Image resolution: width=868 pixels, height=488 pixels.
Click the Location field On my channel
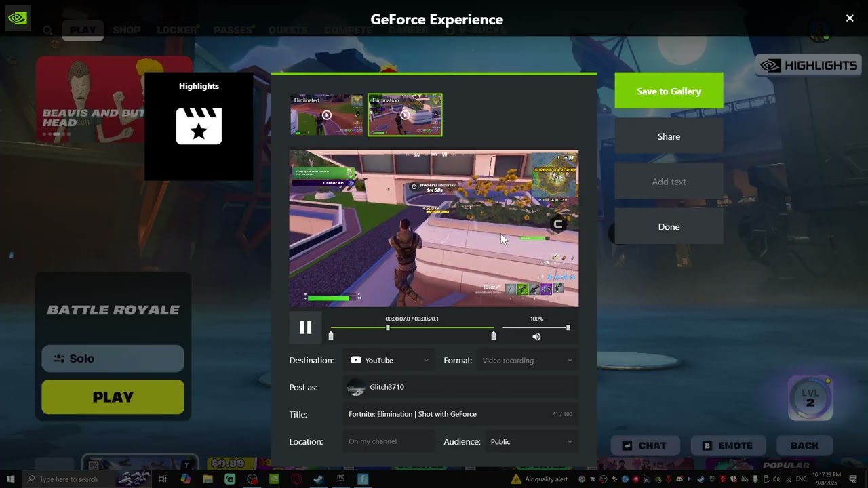pyautogui.click(x=389, y=441)
